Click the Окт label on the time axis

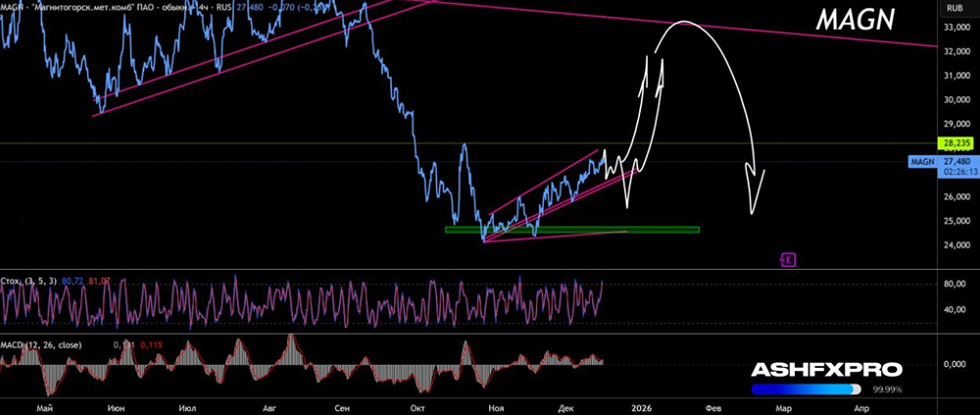click(x=419, y=408)
